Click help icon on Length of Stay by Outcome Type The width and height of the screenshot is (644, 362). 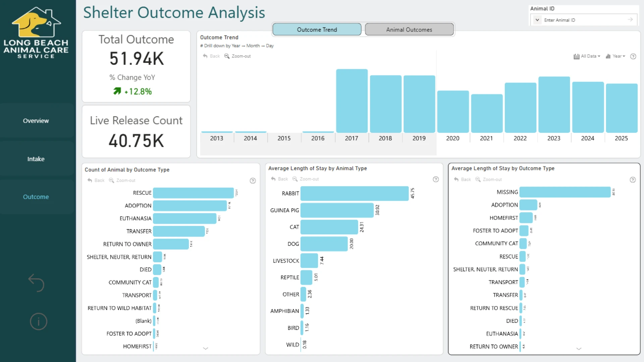coord(633,180)
